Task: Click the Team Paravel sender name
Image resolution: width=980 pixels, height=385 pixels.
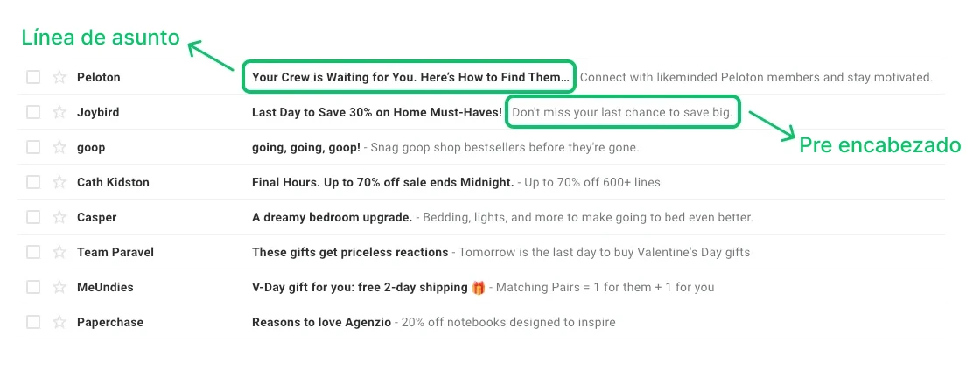Action: 115,252
